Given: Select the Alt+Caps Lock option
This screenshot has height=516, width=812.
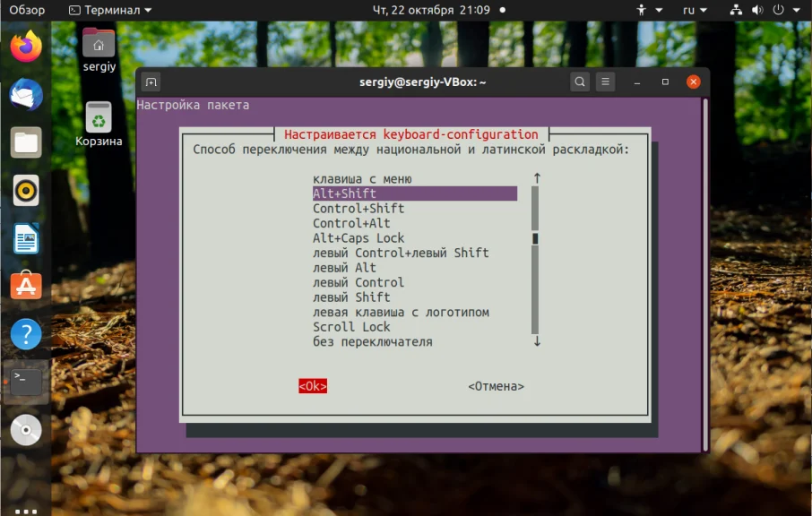Looking at the screenshot, I should click(358, 238).
